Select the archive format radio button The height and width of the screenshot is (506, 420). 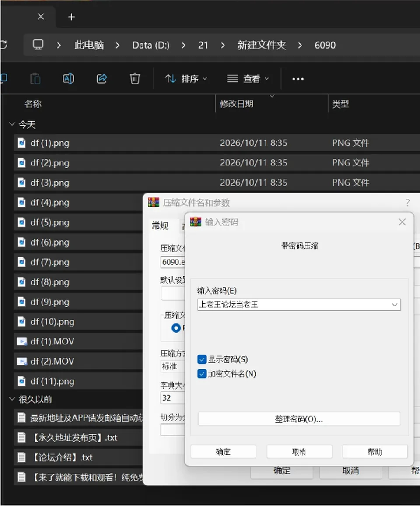tap(176, 328)
